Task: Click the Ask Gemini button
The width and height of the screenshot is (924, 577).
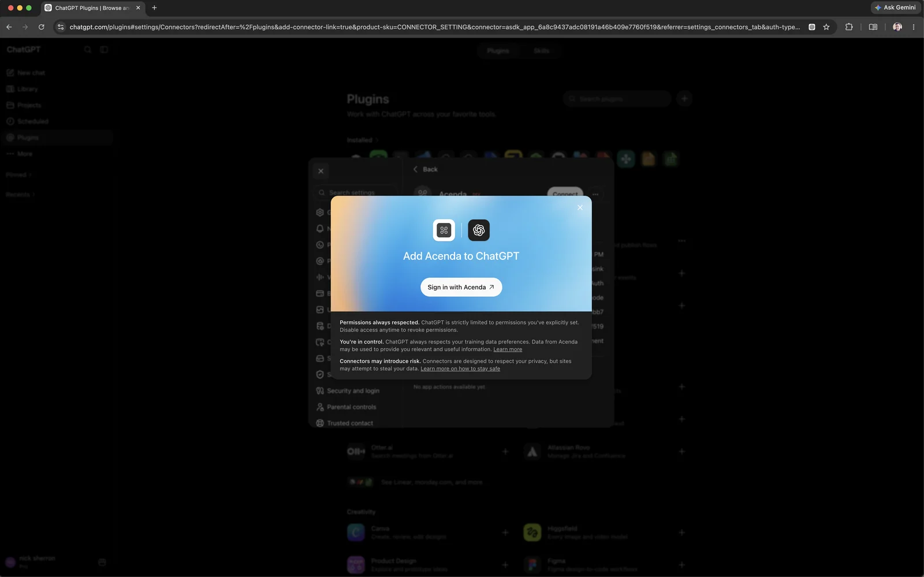Action: click(895, 8)
